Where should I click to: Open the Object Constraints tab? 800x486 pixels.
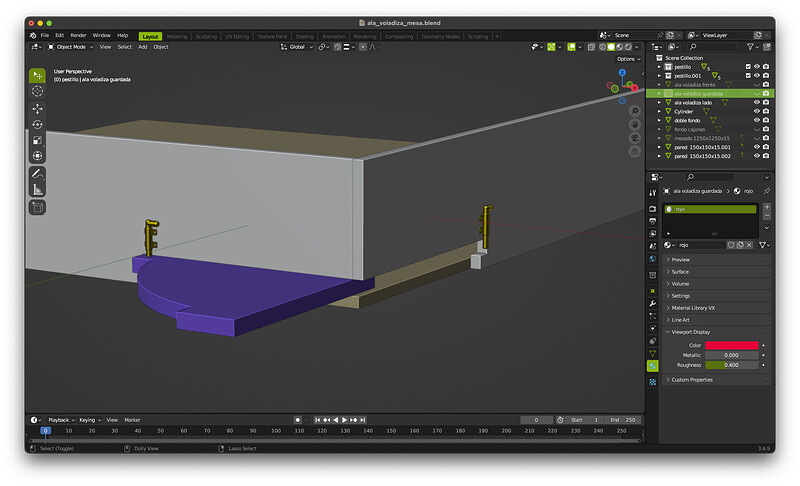click(653, 341)
